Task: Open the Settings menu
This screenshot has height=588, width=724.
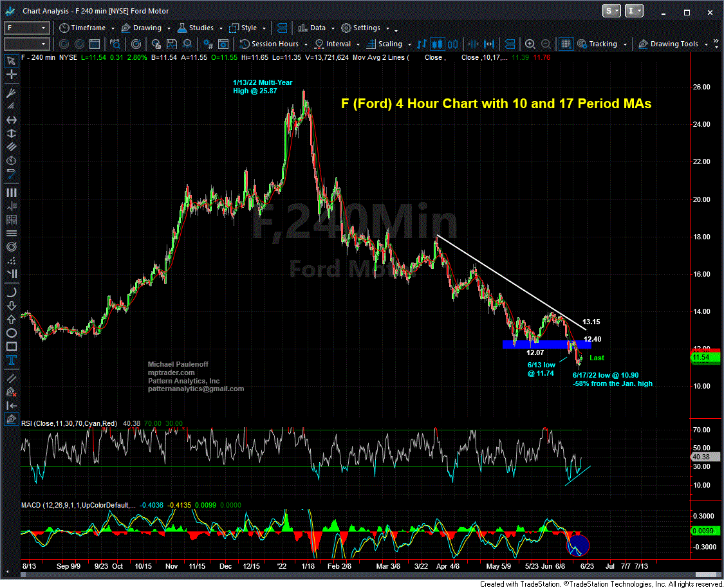Action: point(366,28)
